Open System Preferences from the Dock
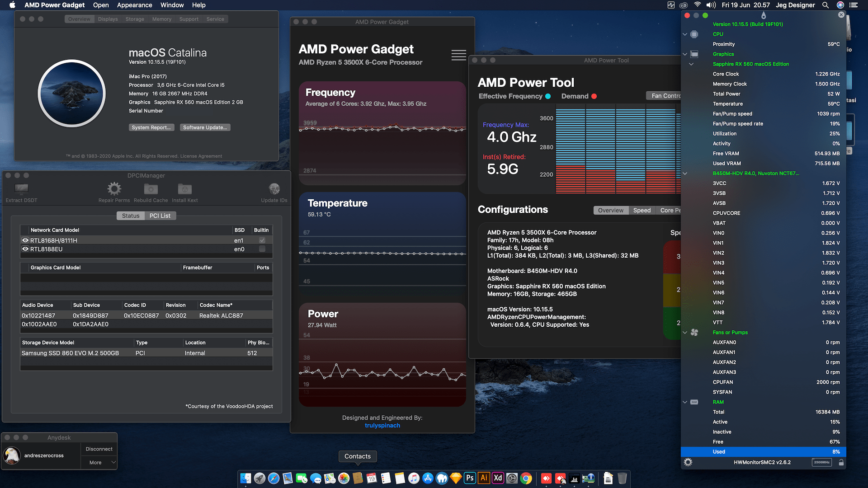868x488 pixels. pyautogui.click(x=512, y=478)
